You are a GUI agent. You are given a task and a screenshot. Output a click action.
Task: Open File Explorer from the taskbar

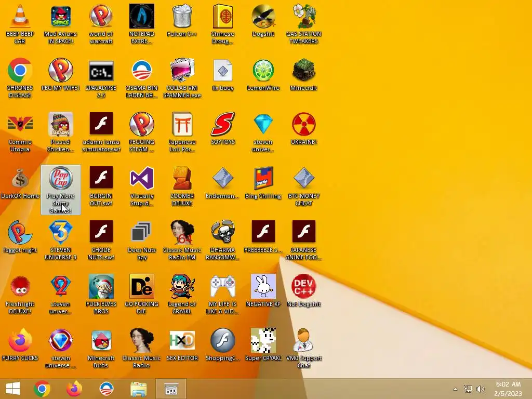[138, 389]
